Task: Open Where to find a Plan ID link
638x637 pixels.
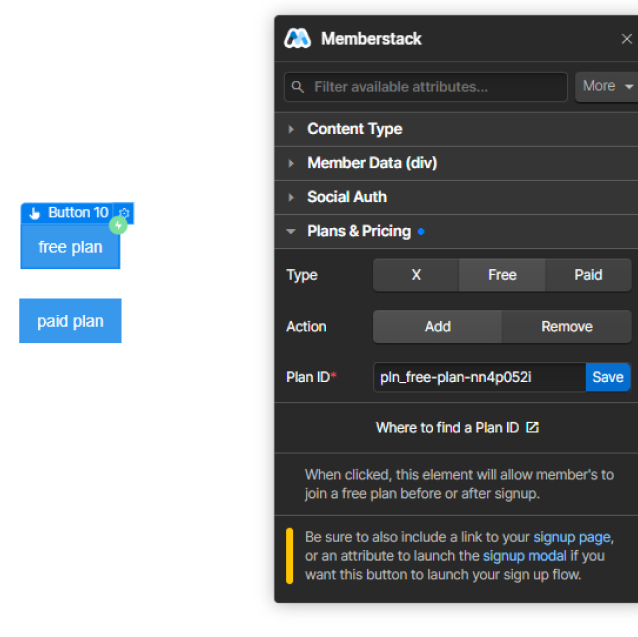Action: click(x=457, y=428)
